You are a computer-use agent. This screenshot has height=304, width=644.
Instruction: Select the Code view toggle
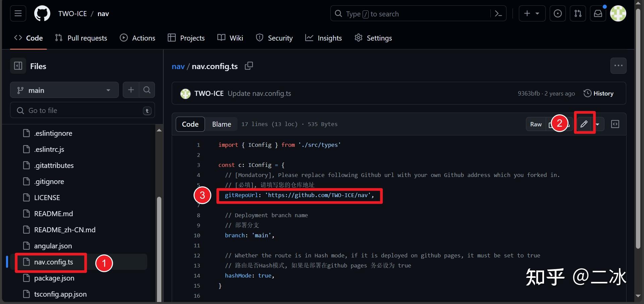190,124
